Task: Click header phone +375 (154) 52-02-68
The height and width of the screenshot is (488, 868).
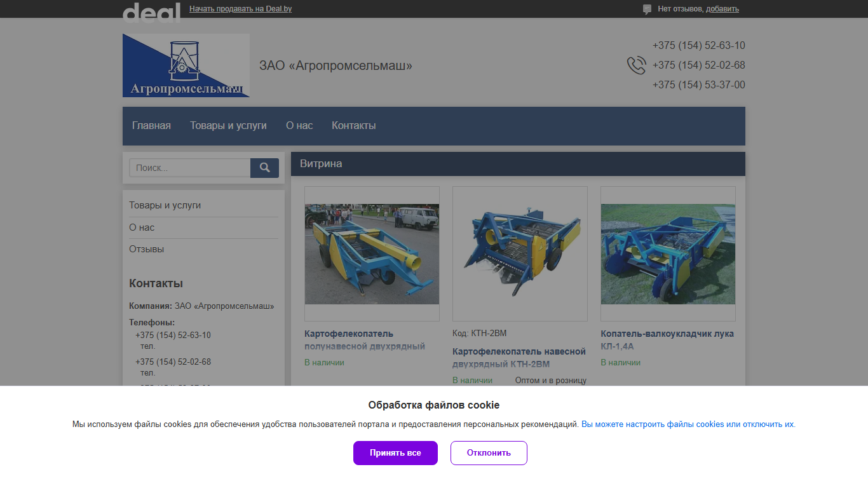Action: [699, 65]
